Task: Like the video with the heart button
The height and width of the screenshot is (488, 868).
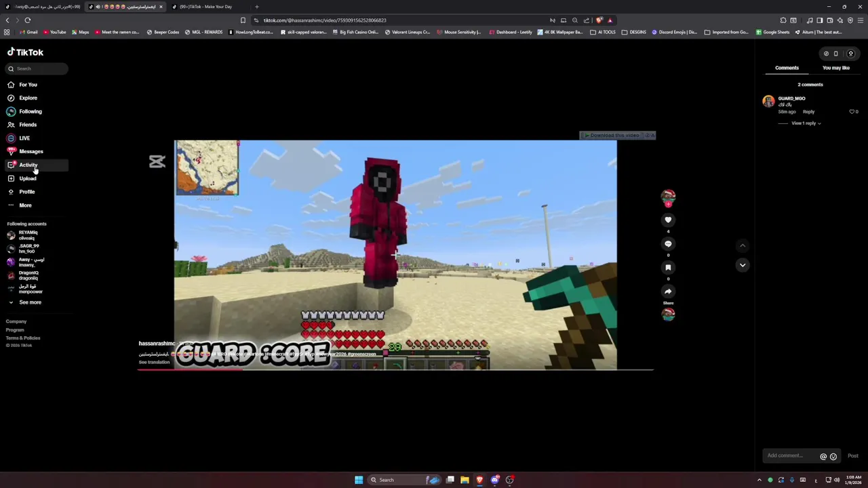Action: [x=668, y=220]
